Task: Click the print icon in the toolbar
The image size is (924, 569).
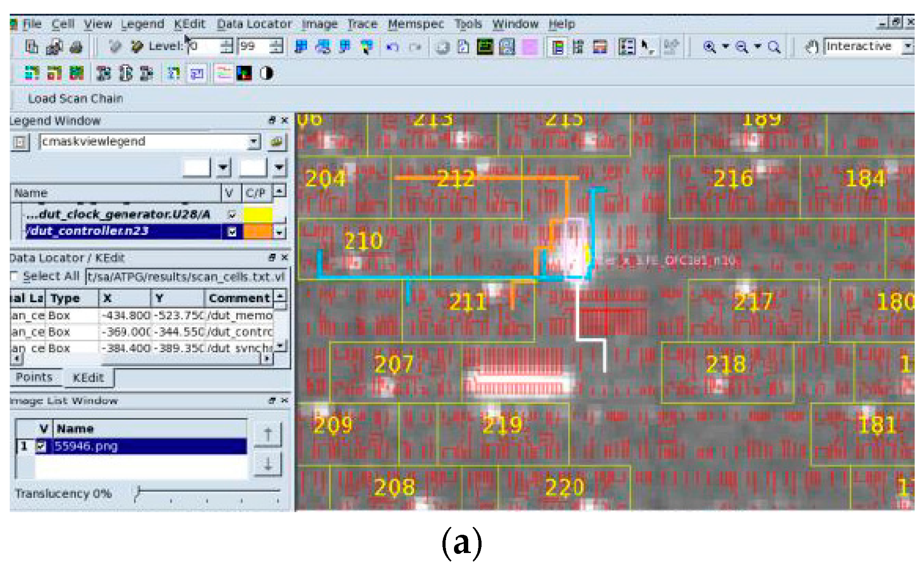Action: (x=76, y=47)
